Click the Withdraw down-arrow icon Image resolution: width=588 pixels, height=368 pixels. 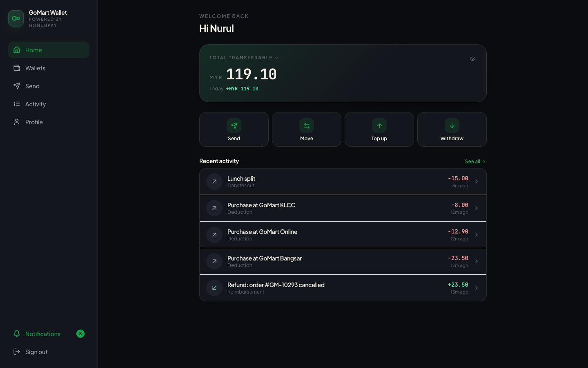pos(452,126)
